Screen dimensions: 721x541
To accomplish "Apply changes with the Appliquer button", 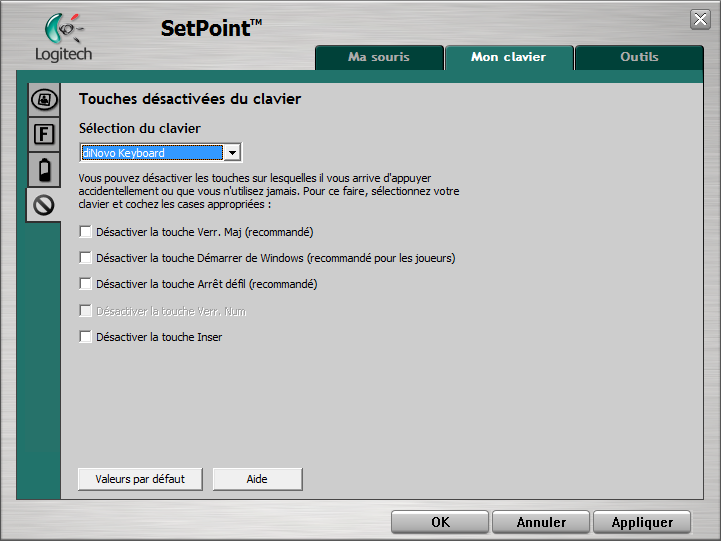I will [x=642, y=522].
